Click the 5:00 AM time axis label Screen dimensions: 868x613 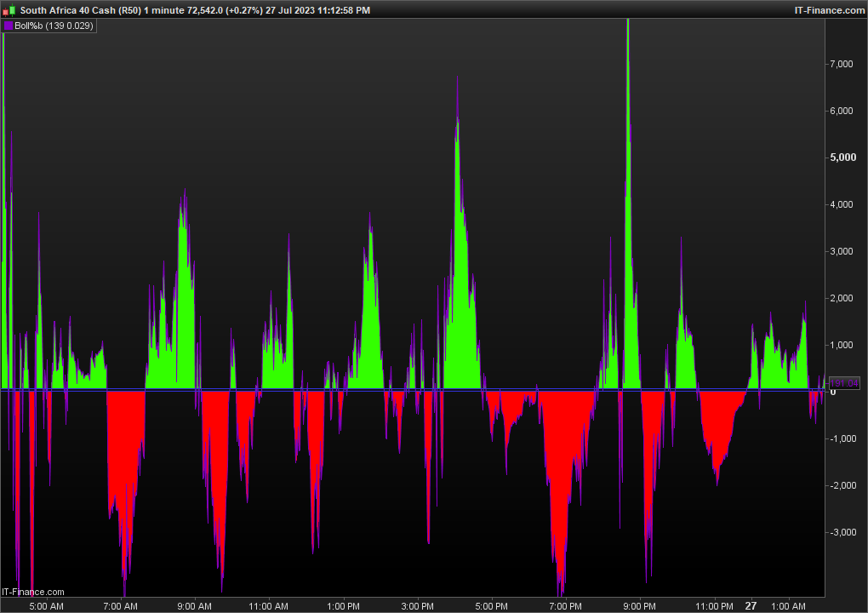click(x=47, y=606)
